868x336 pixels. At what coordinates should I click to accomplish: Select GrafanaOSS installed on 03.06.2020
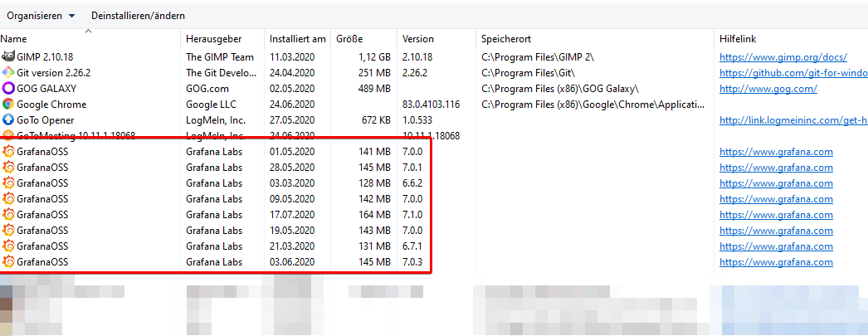click(42, 262)
